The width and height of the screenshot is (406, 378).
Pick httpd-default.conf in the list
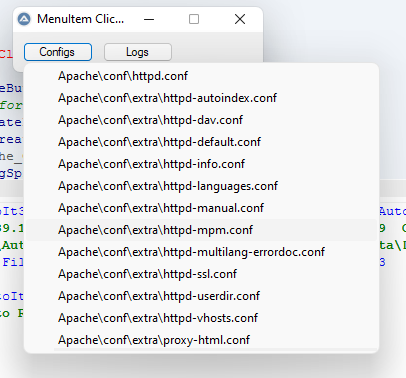click(x=201, y=142)
